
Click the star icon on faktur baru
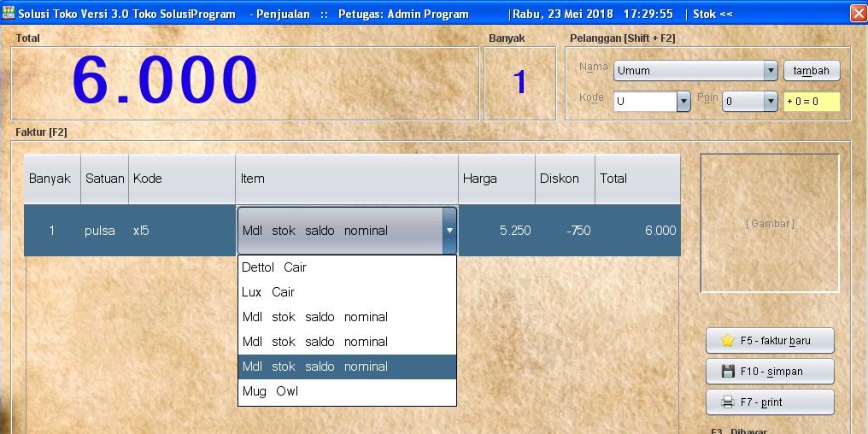728,340
